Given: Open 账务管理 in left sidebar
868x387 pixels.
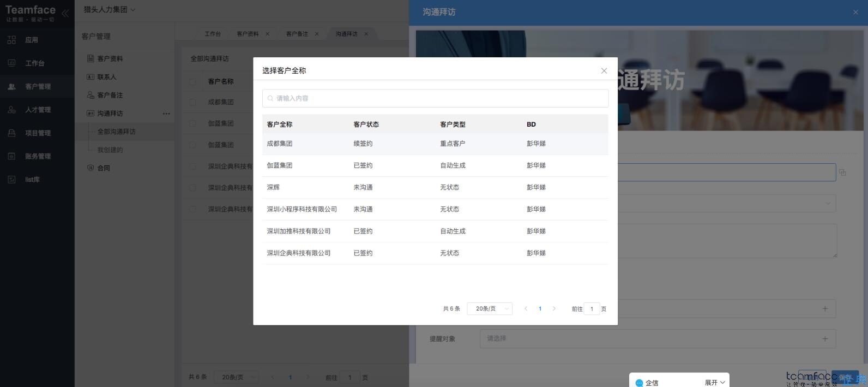Looking at the screenshot, I should pos(37,156).
